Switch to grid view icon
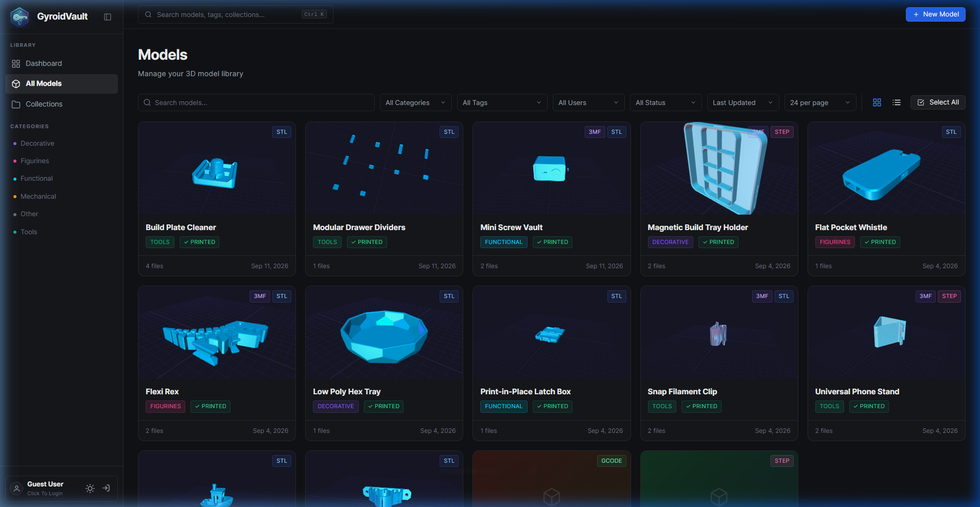 click(x=877, y=102)
